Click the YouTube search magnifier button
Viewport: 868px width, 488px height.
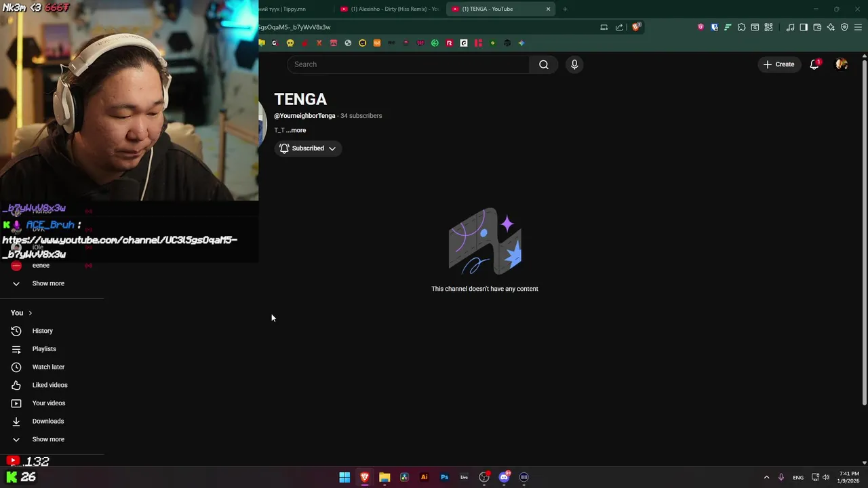[x=543, y=64]
